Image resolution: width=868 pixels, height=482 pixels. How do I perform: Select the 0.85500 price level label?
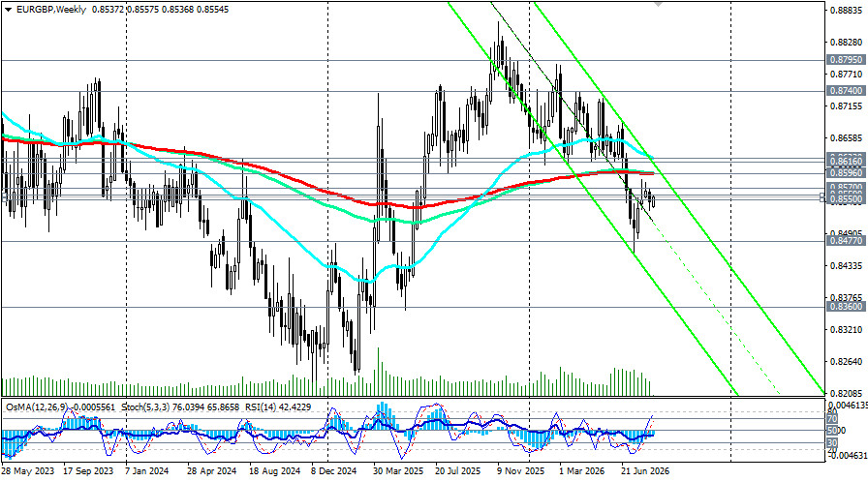tap(846, 199)
